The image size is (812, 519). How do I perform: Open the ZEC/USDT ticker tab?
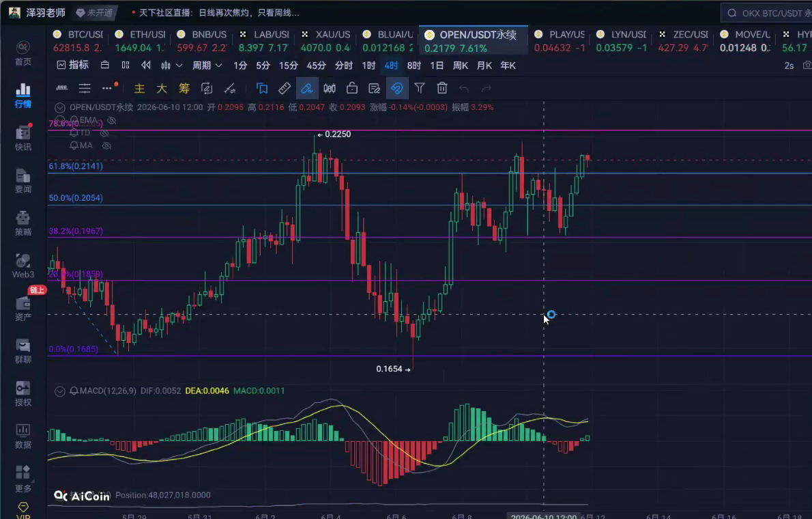tap(683, 41)
